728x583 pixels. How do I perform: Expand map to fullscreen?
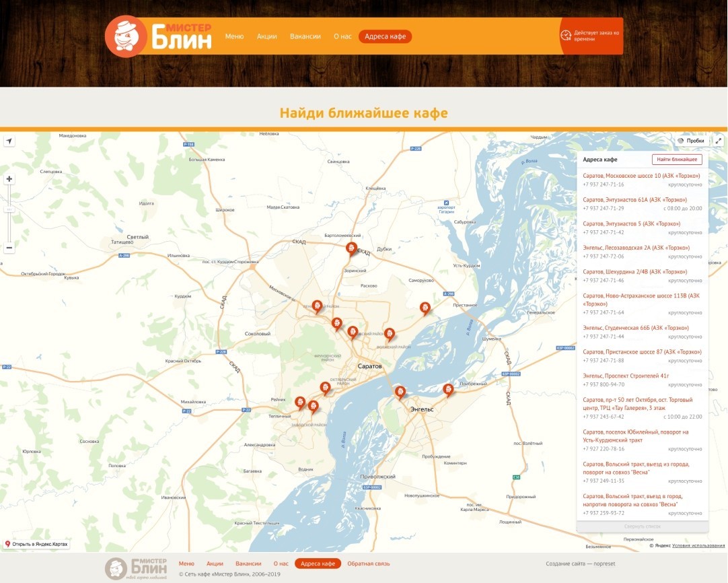718,141
